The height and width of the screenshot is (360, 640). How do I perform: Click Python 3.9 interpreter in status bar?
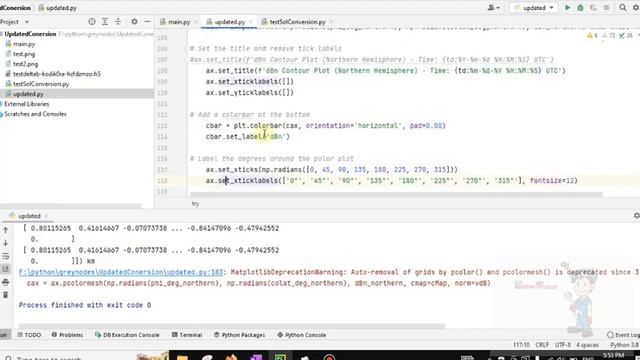624,345
